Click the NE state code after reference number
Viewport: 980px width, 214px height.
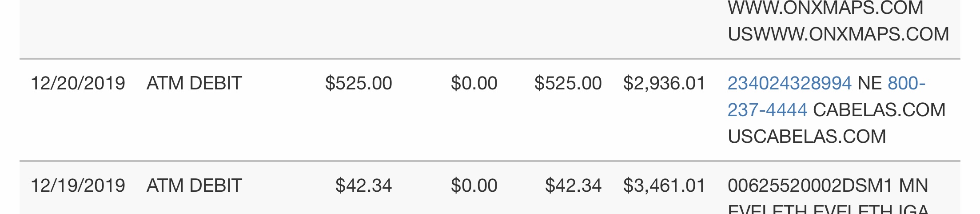tap(869, 83)
